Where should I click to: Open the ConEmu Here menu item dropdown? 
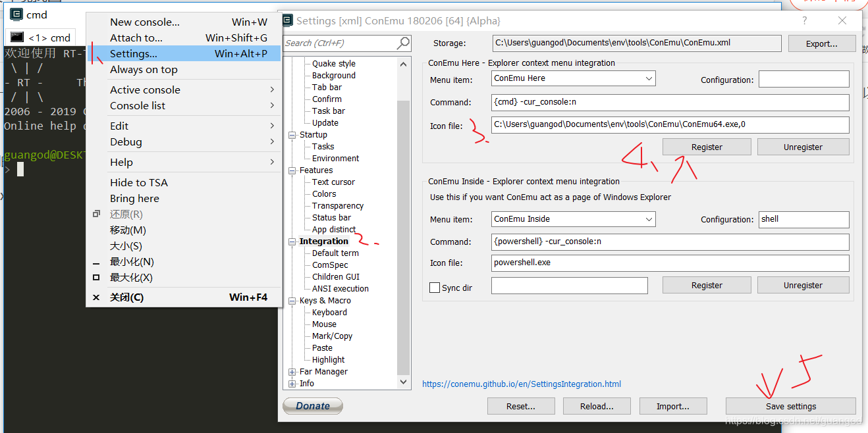click(649, 78)
